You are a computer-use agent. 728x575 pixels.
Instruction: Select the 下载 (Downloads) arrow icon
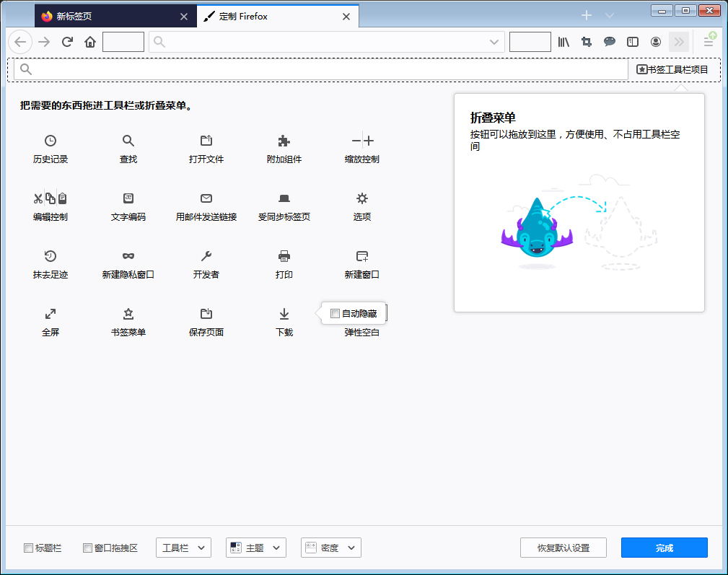pos(284,313)
